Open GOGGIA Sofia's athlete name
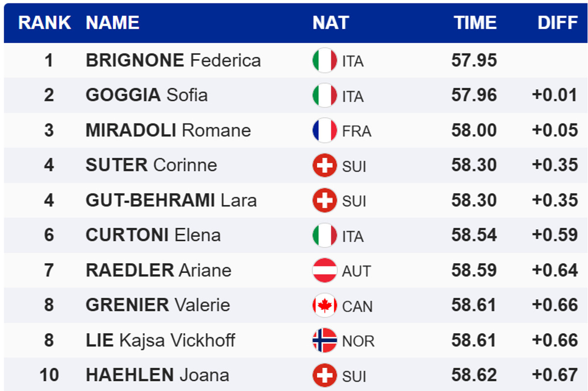Screen dimensions: 588x391 tap(147, 95)
